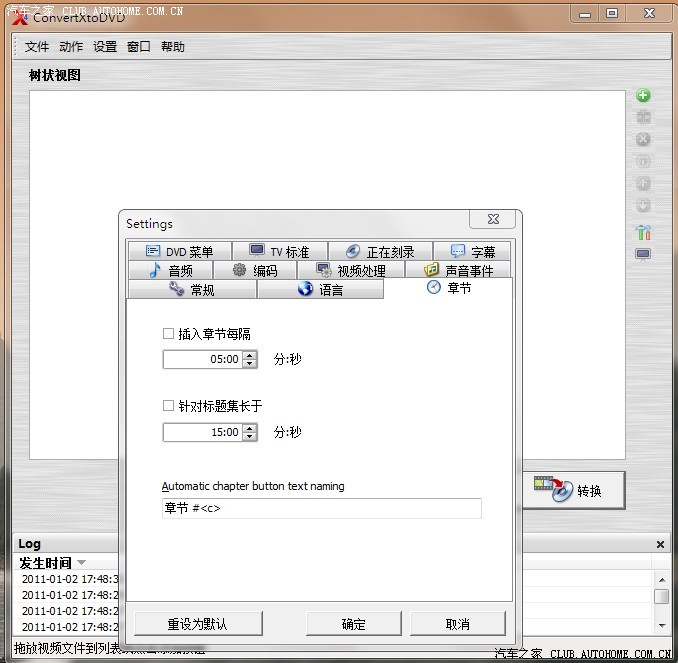Open the 常规 tab
Screen dimensions: 678x663
tap(192, 289)
